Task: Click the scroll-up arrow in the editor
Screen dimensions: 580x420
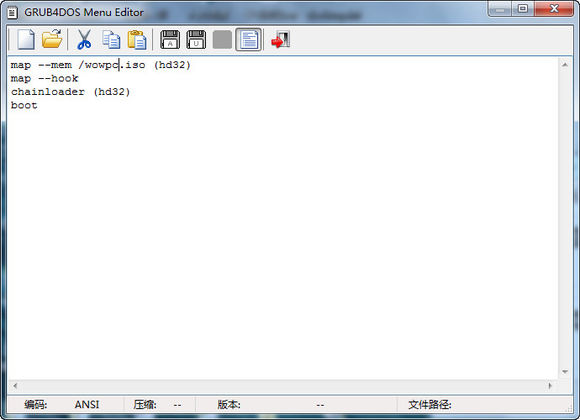Action: (565, 65)
